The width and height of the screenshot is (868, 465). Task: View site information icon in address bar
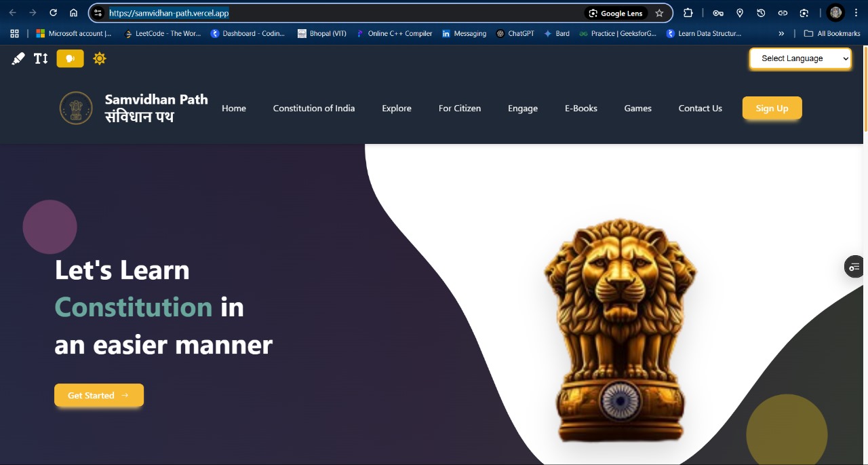98,13
